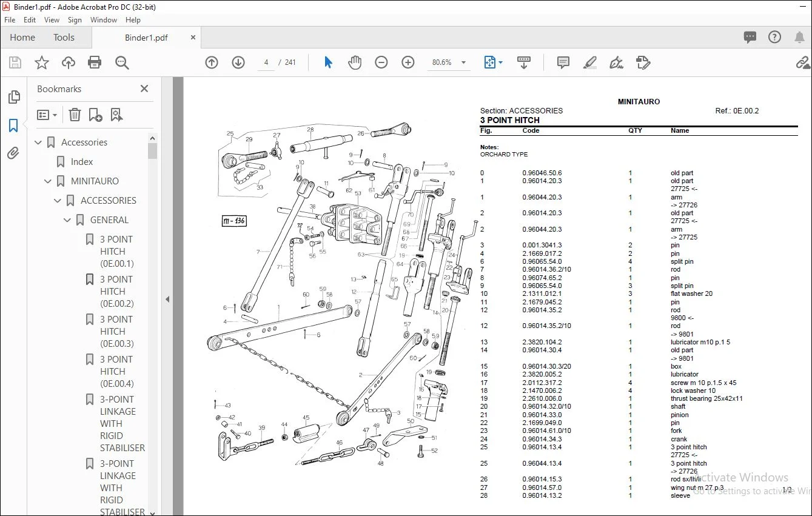Show the Attachments paperclip panel

(x=13, y=153)
